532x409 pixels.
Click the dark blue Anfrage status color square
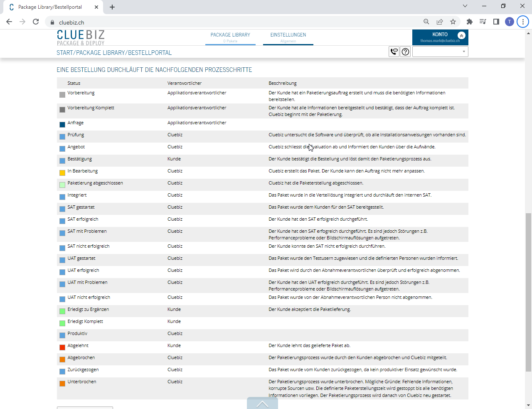(x=62, y=125)
